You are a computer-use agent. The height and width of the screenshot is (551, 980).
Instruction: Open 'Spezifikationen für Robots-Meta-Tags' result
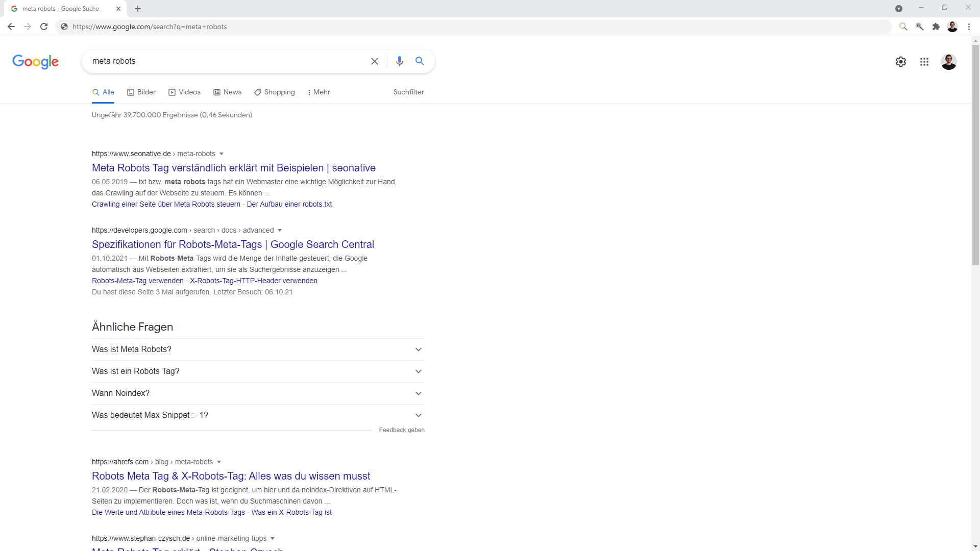pyautogui.click(x=233, y=244)
